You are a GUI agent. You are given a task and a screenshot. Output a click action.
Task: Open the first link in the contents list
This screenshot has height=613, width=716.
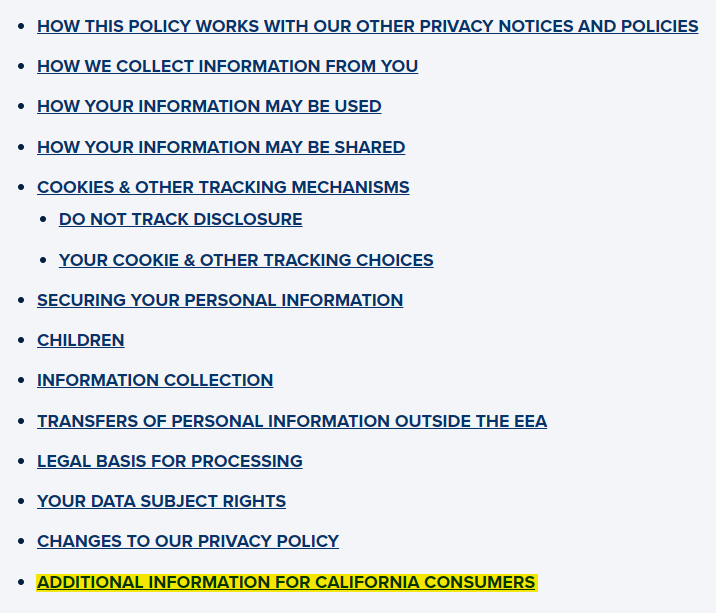(x=367, y=26)
